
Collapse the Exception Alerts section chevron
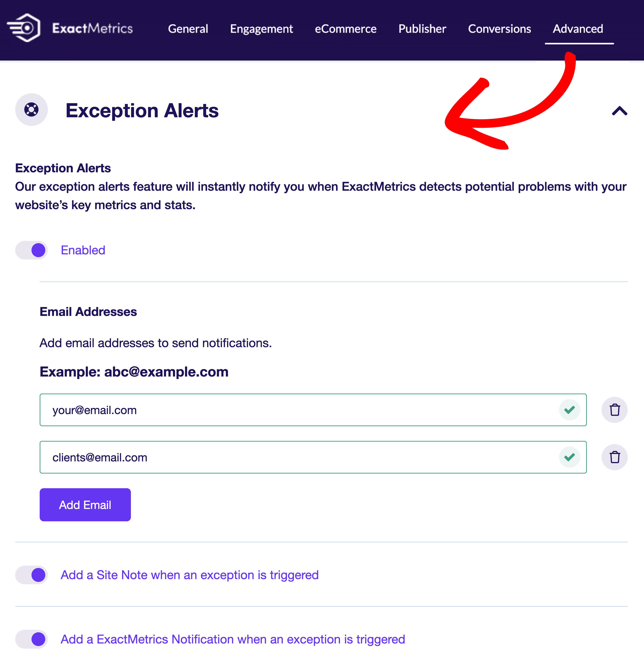pyautogui.click(x=619, y=111)
